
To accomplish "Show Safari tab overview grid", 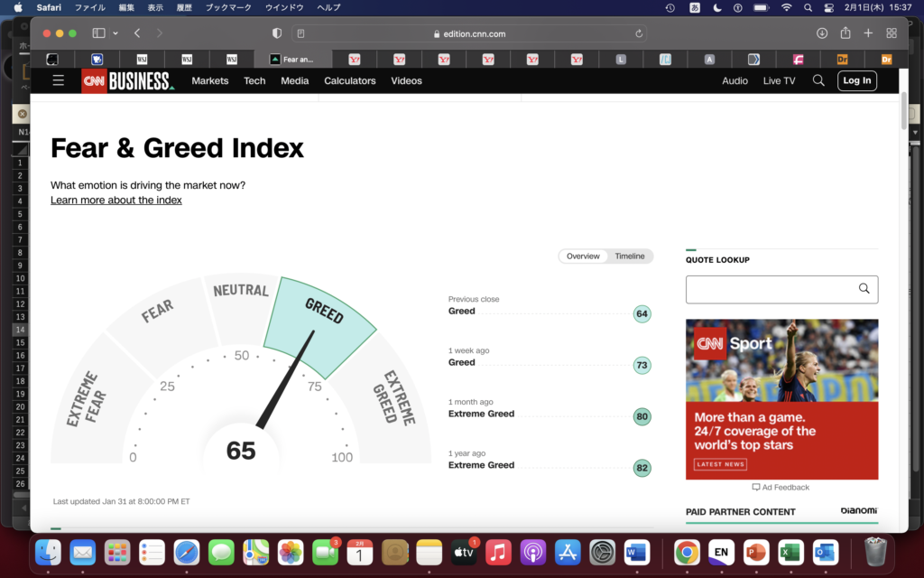I will 892,33.
